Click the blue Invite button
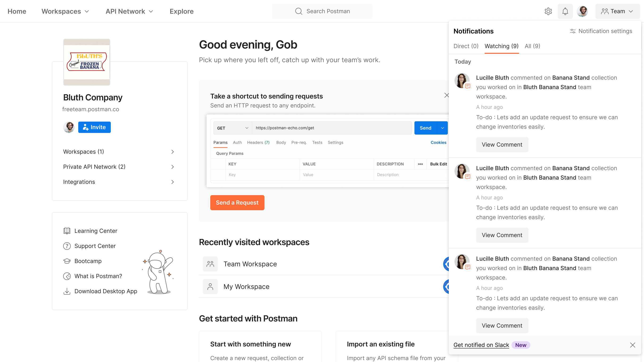 (94, 127)
